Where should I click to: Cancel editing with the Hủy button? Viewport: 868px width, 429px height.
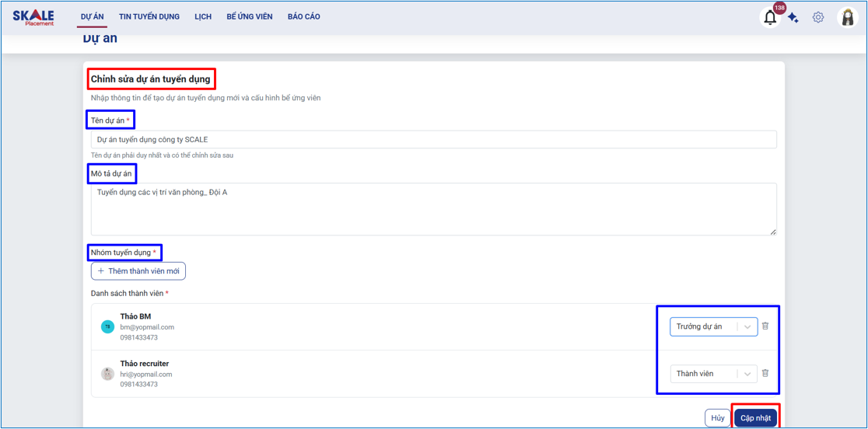click(x=717, y=418)
